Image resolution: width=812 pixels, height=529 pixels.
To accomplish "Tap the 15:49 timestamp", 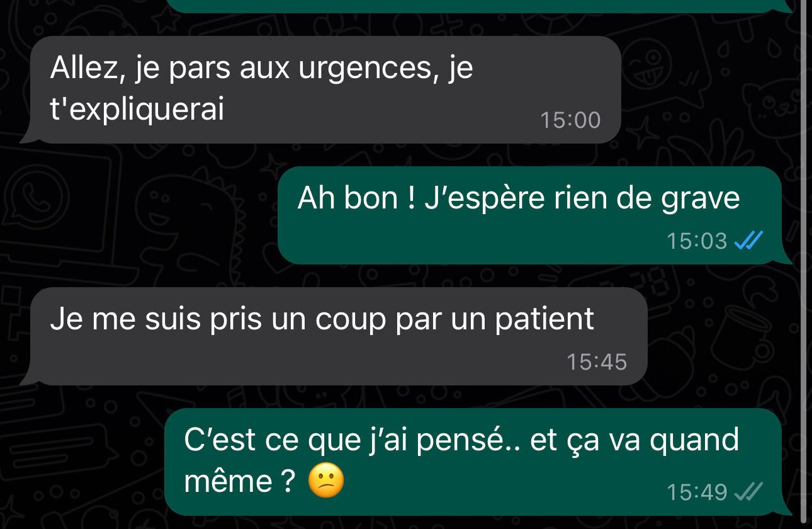I will (697, 492).
